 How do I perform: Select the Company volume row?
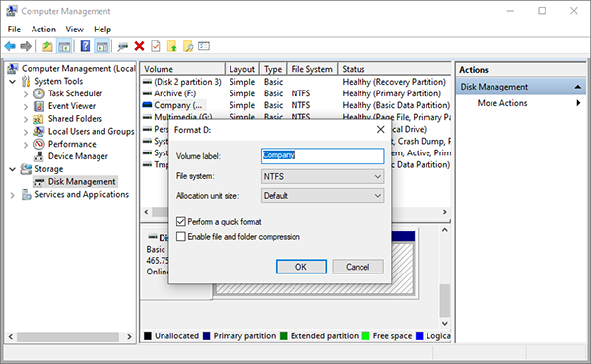(295, 105)
